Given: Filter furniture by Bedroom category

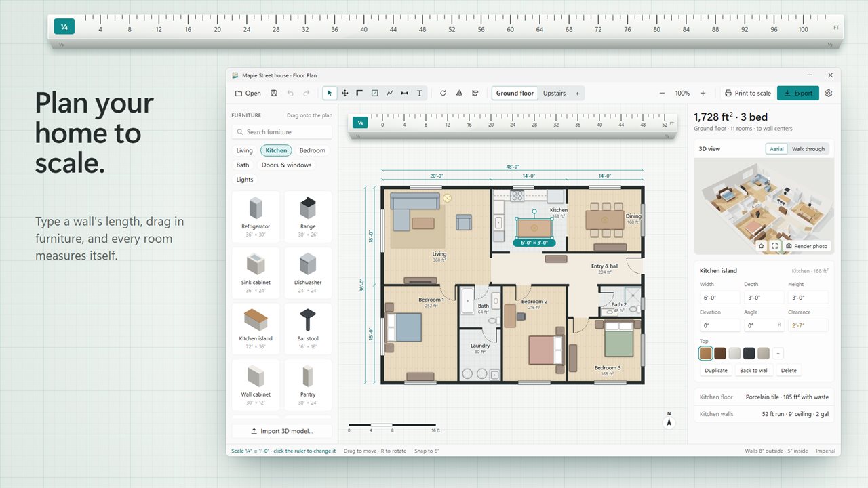Looking at the screenshot, I should 313,150.
